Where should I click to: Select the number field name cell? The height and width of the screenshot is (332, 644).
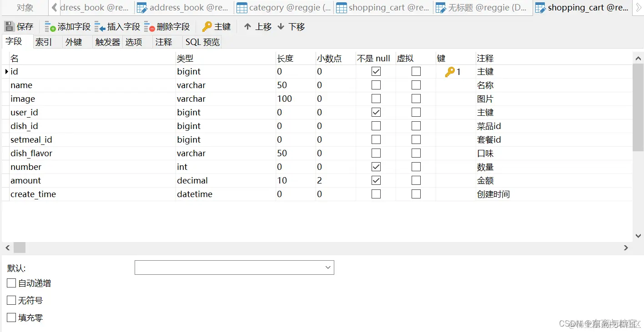click(92, 167)
